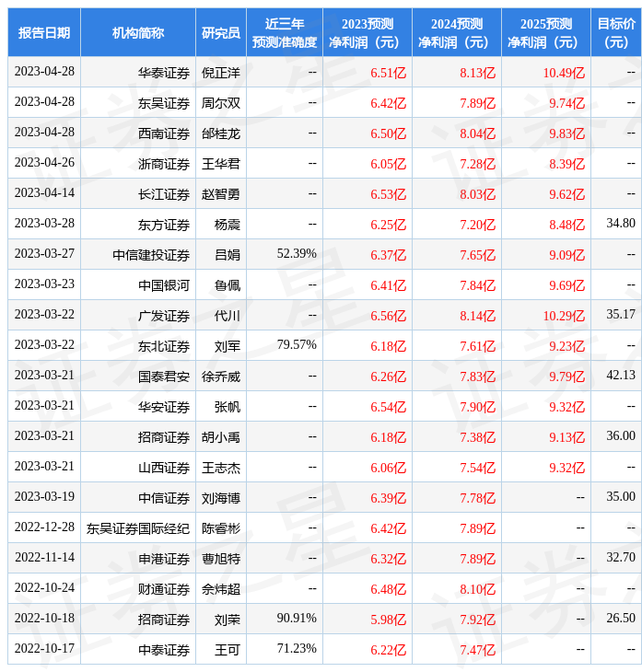Click the 2023预测净利润 column header
642x672 pixels.
coord(368,32)
